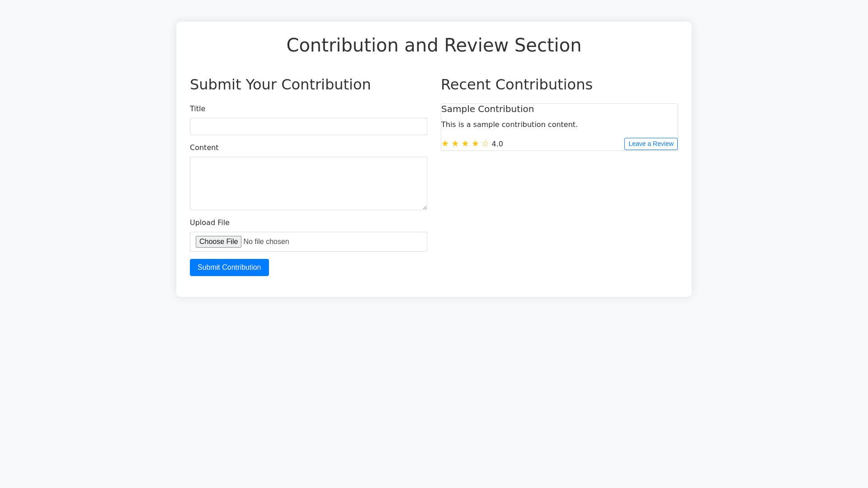This screenshot has height=488, width=868.
Task: Click the Content field label
Action: [204, 148]
